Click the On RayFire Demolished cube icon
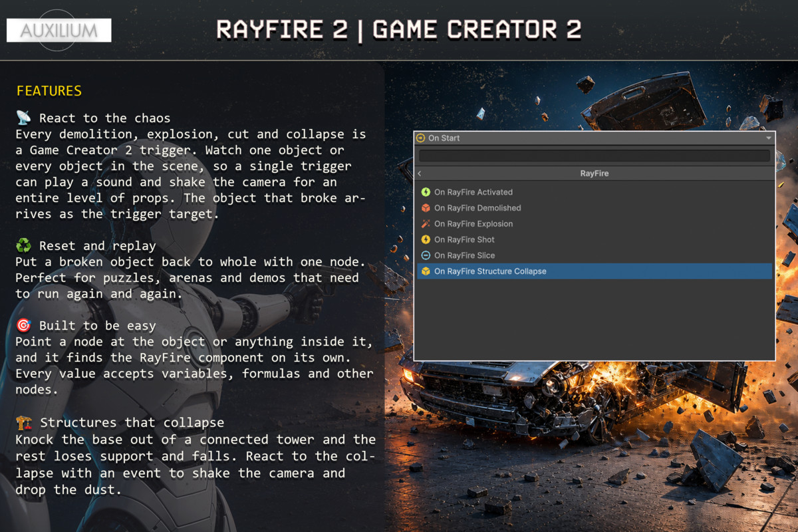This screenshot has width=798, height=532. pyautogui.click(x=426, y=208)
